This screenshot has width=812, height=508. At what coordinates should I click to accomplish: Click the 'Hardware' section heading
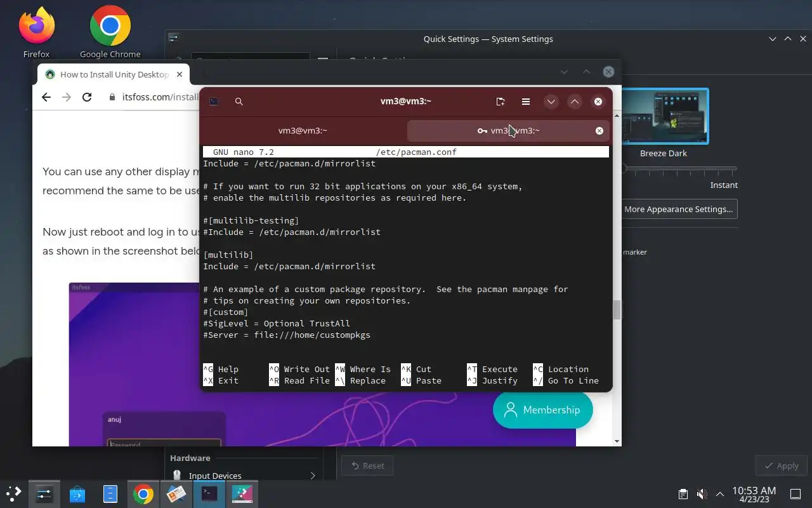[x=190, y=458]
